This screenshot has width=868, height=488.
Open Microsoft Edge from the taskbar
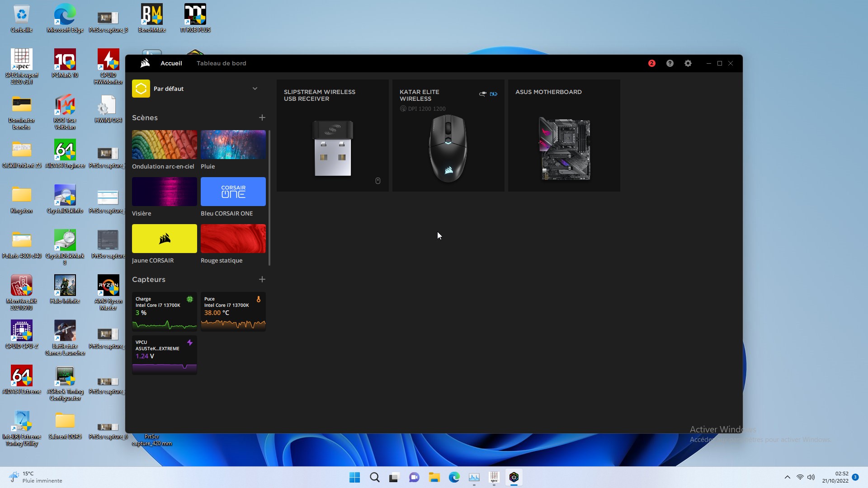tap(454, 477)
